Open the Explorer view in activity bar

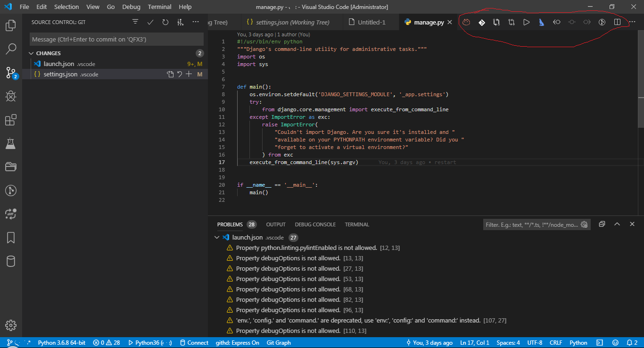point(11,25)
